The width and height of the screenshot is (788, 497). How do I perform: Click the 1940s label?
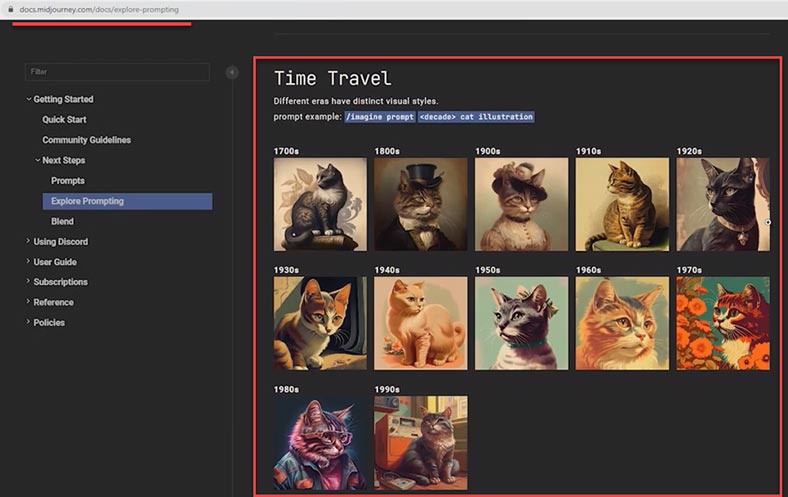pyautogui.click(x=387, y=270)
